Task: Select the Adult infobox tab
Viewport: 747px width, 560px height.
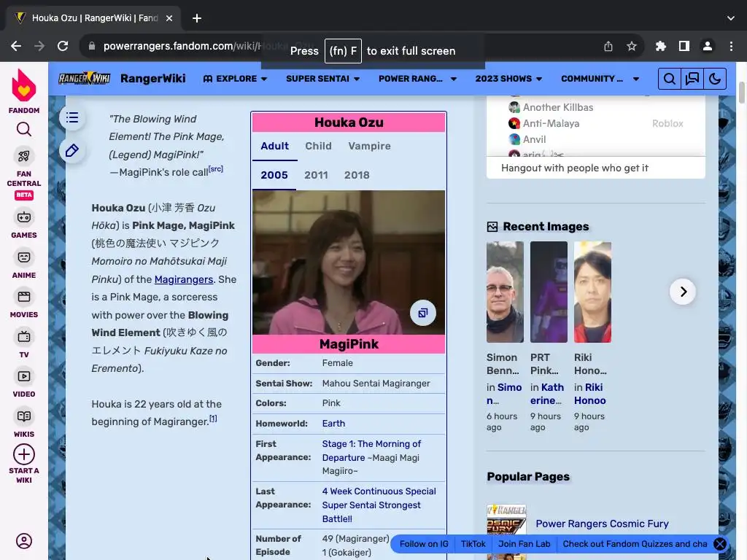Action: tap(274, 146)
